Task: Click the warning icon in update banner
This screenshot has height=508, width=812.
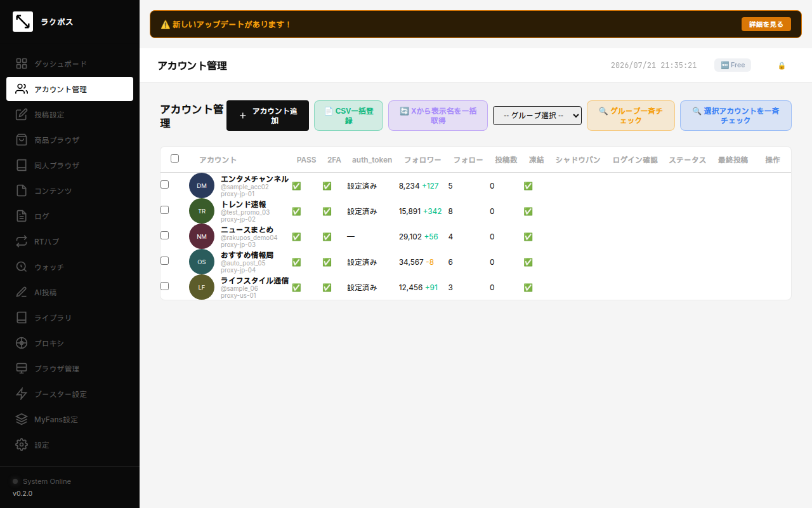Action: 165,24
